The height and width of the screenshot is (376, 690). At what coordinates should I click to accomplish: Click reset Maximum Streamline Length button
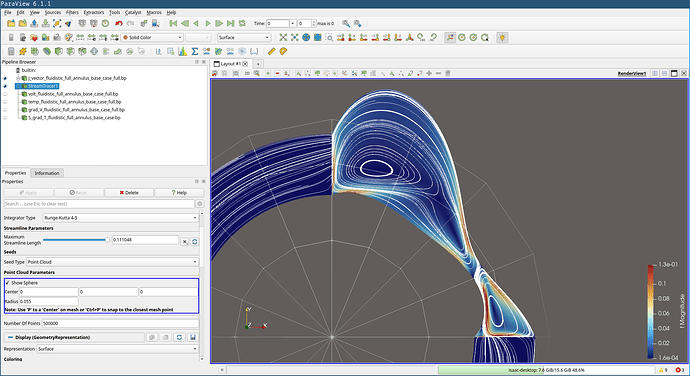(195, 242)
